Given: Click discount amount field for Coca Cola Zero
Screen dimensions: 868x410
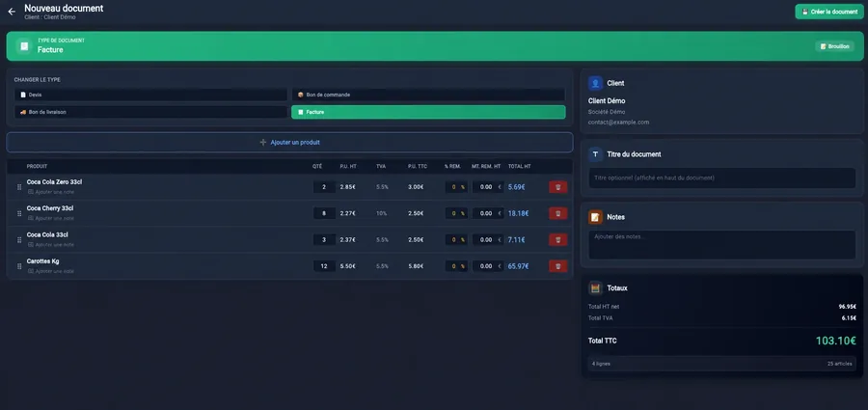Looking at the screenshot, I should coord(488,187).
